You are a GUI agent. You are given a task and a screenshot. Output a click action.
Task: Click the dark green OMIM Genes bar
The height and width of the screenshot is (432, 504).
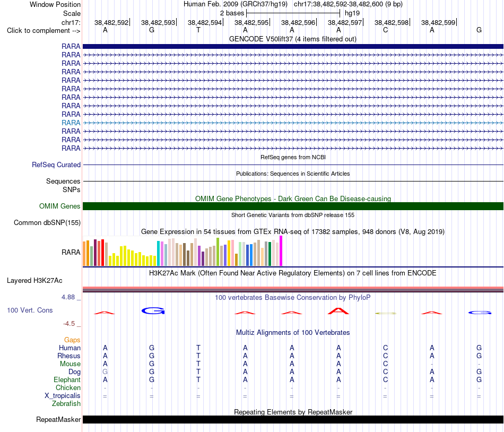coord(293,206)
